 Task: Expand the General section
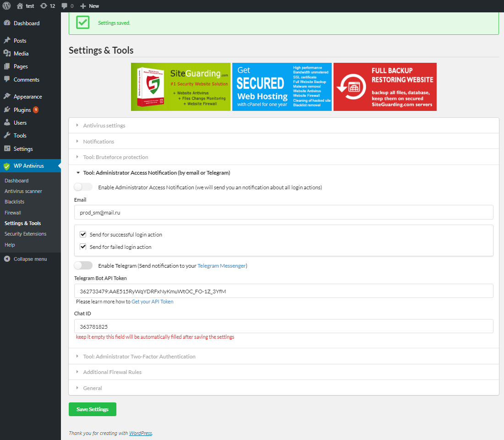pos(284,388)
